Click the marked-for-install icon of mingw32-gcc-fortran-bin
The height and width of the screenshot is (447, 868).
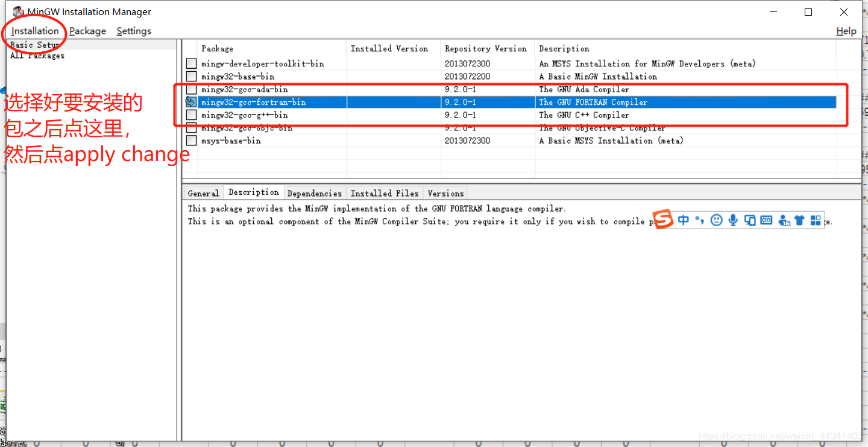click(191, 102)
